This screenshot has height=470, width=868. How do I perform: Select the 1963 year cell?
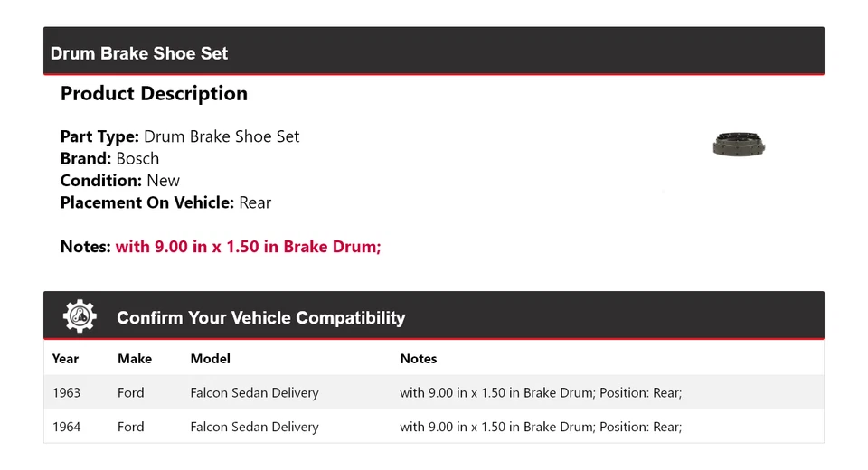66,393
